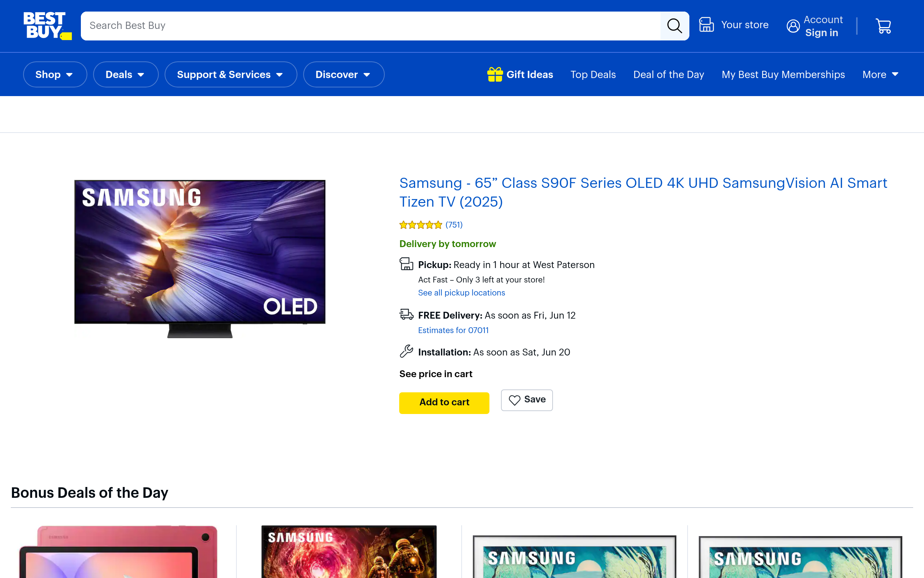Open Support & Services dropdown
Image resolution: width=924 pixels, height=578 pixels.
[x=231, y=74]
